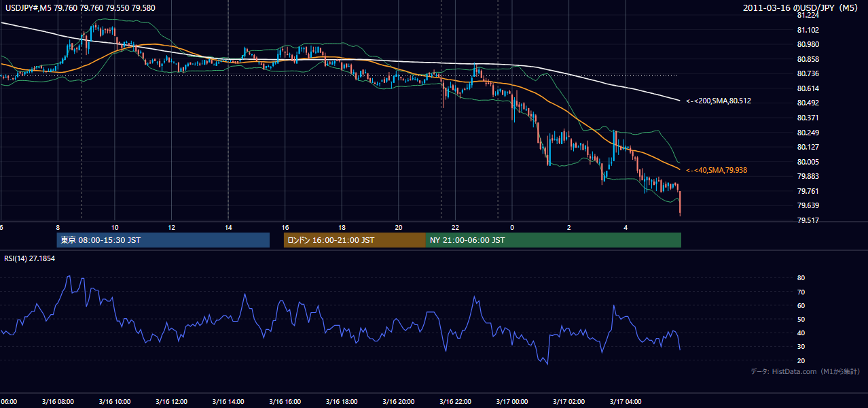
Task: Click price axis value 79.761
Action: pos(808,191)
